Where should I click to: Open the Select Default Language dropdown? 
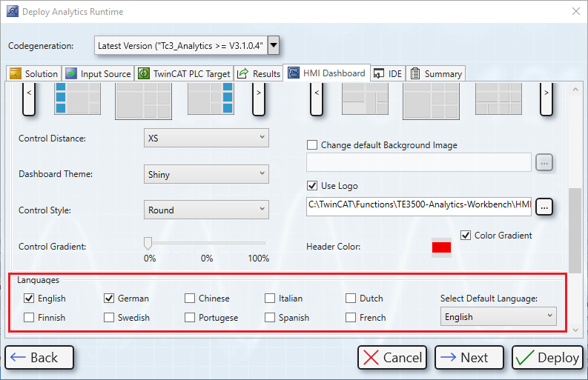pos(498,317)
